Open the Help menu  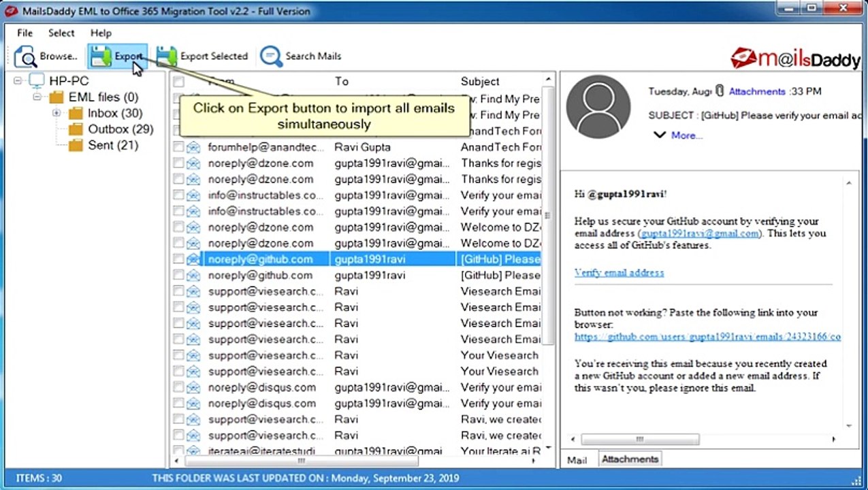101,33
